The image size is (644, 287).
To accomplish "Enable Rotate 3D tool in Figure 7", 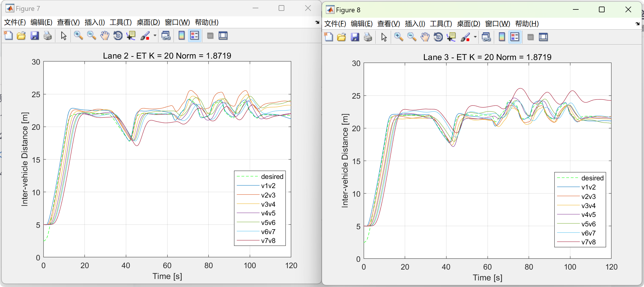I will pyautogui.click(x=118, y=36).
